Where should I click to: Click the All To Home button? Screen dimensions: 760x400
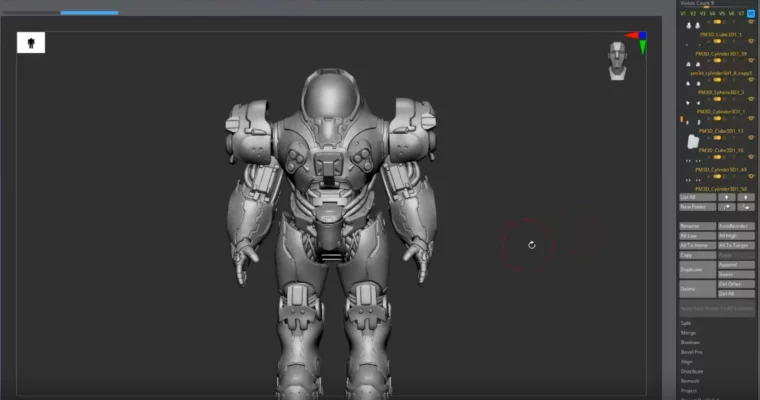[x=697, y=246]
